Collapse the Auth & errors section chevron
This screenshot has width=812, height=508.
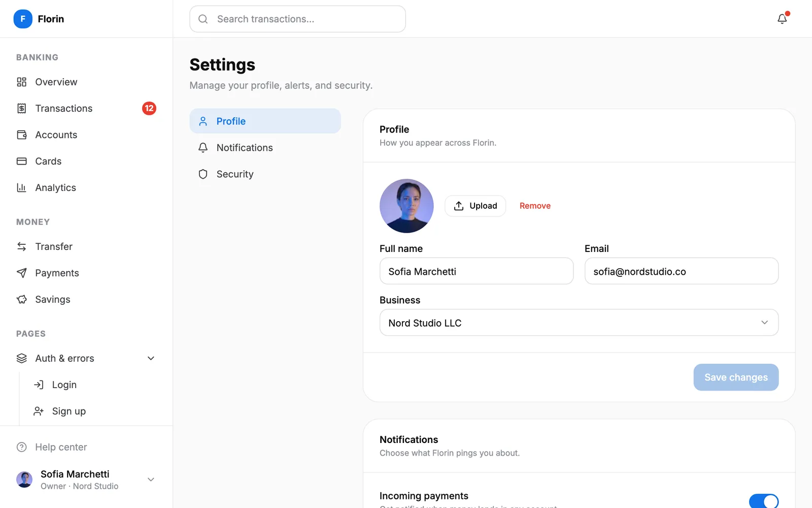click(151, 358)
